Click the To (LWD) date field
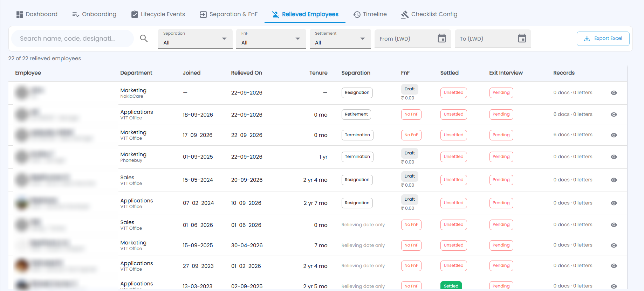This screenshot has width=644, height=291. [x=493, y=39]
